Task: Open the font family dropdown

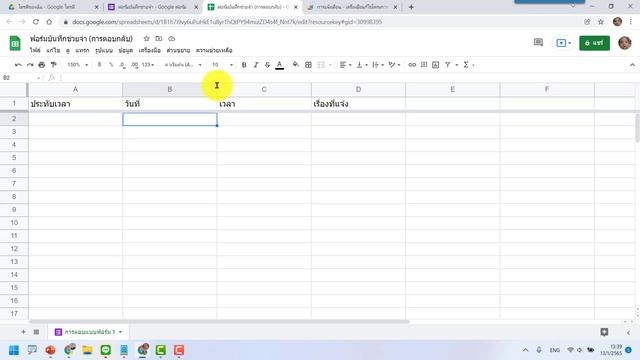Action: coord(183,65)
